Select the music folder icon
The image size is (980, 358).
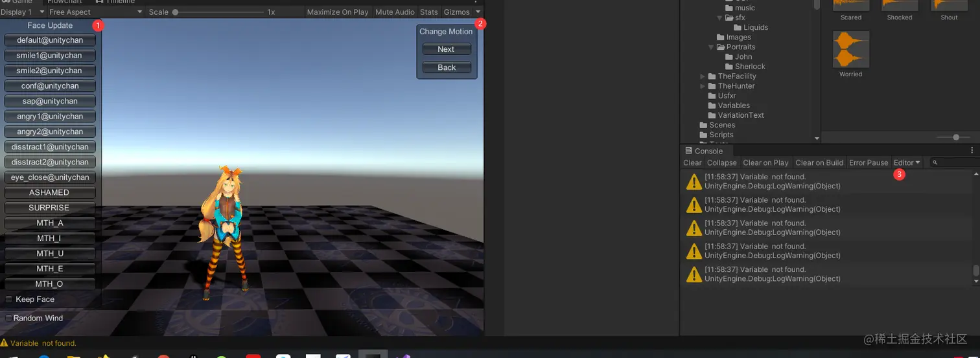[729, 8]
